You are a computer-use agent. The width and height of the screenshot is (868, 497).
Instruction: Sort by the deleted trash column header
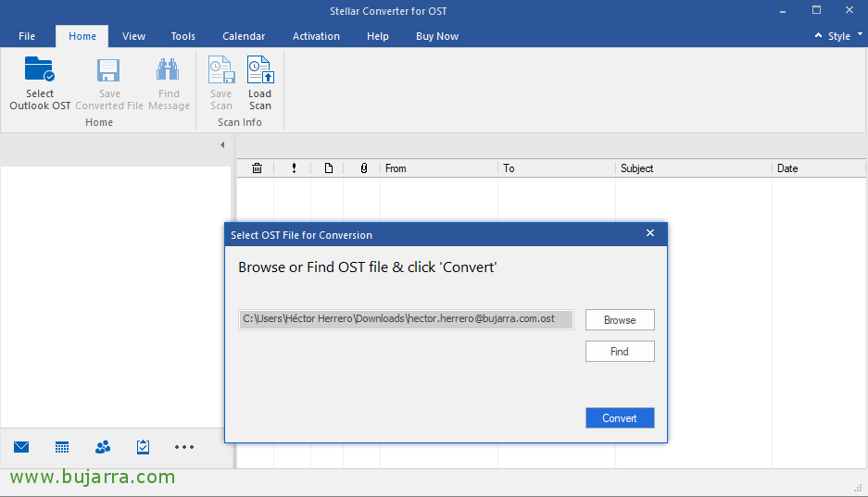click(257, 168)
